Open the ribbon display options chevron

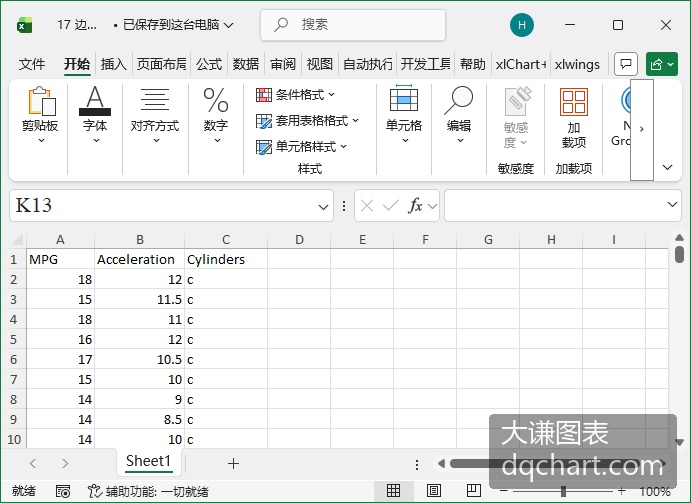668,167
